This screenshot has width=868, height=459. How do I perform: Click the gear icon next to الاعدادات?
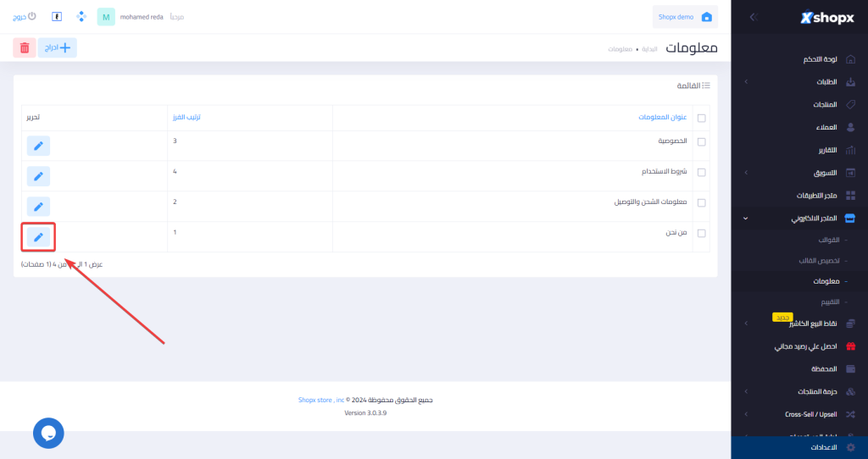[851, 447]
